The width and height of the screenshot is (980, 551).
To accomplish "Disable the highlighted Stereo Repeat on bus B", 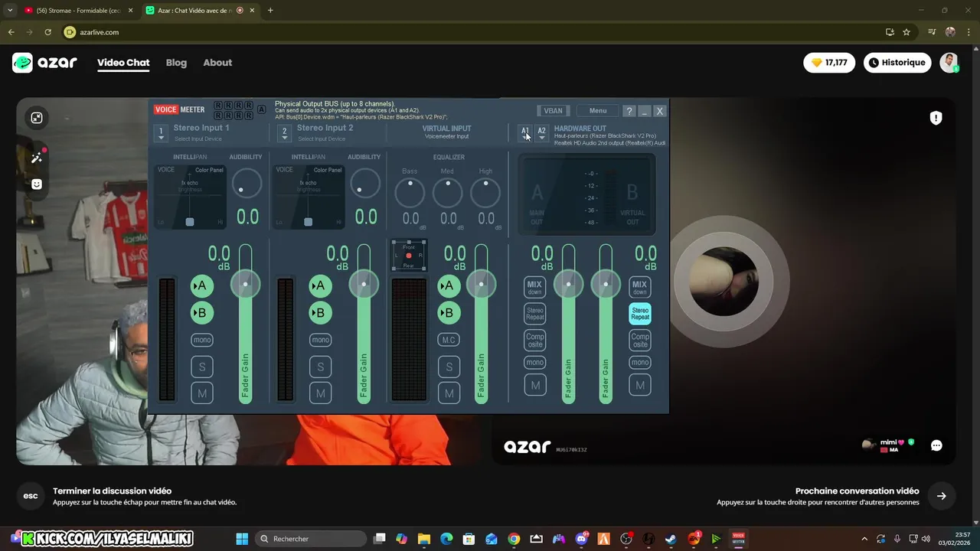I will pos(639,314).
